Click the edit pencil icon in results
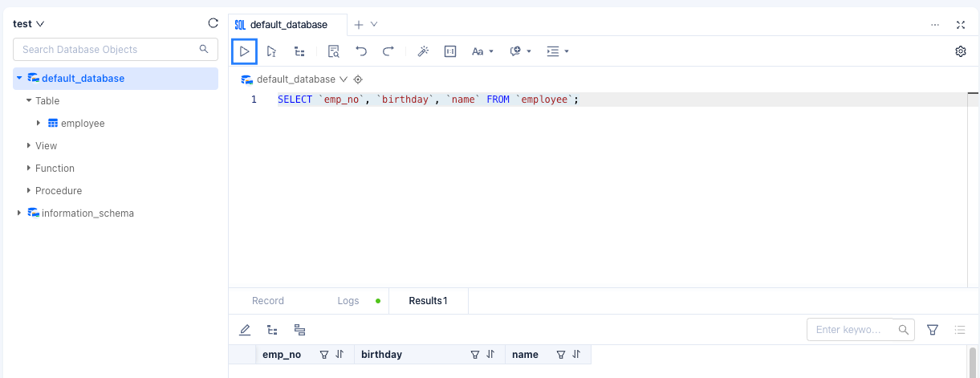980x378 pixels. (245, 330)
